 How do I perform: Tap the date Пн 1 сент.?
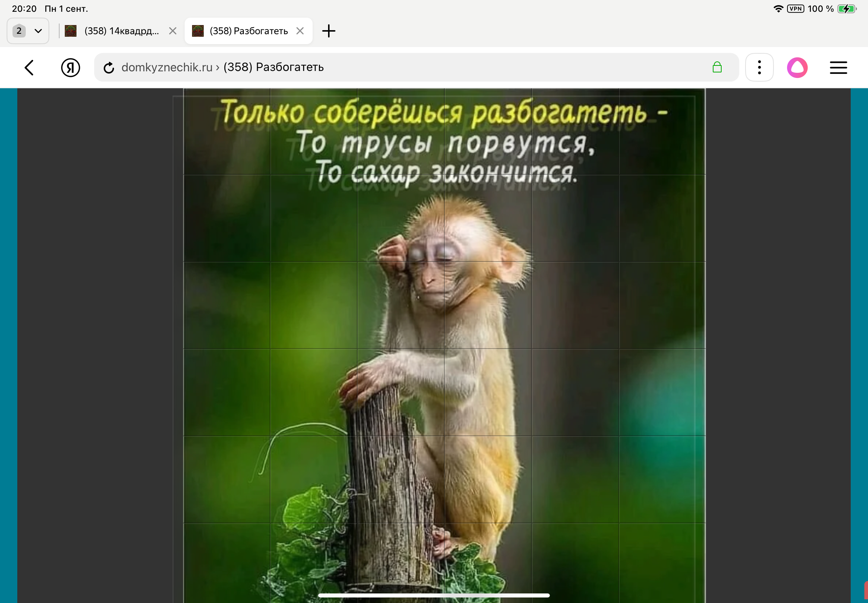point(66,9)
